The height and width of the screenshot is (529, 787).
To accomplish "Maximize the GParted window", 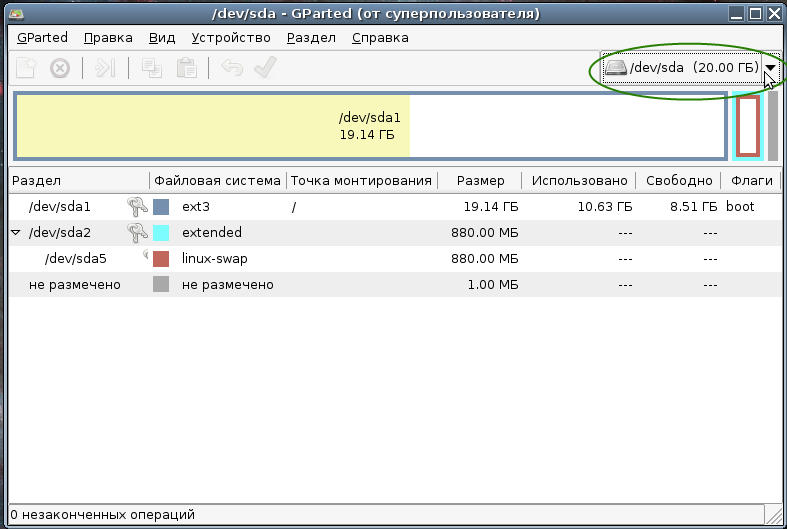I will [755, 14].
